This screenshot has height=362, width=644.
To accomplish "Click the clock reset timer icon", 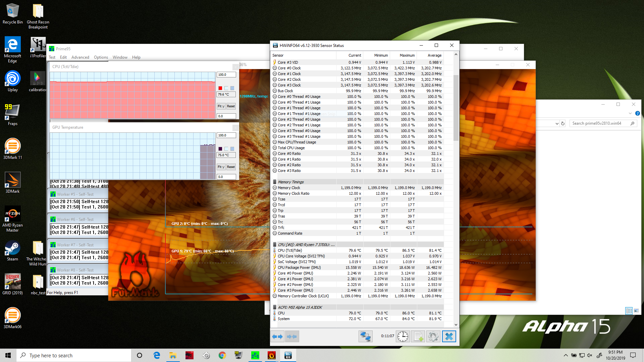I will coord(403,337).
